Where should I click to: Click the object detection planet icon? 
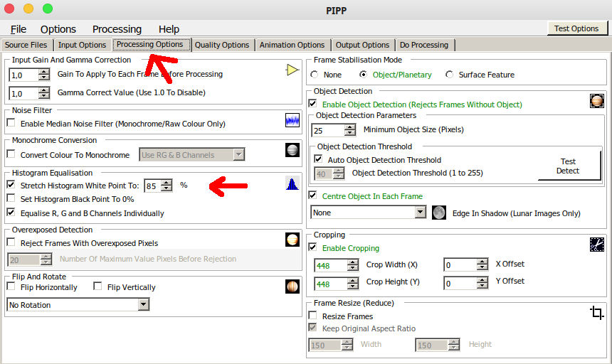(596, 101)
